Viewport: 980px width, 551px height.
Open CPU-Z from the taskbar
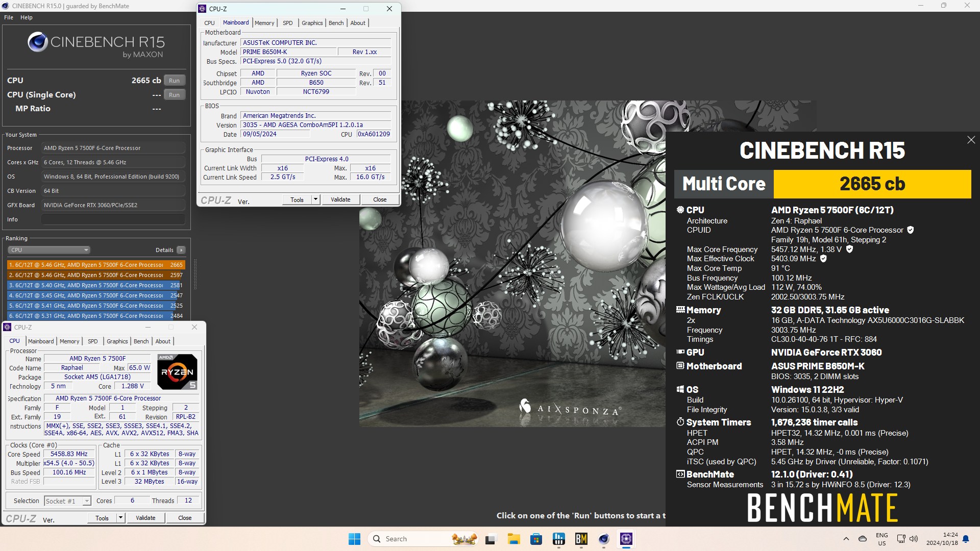[x=626, y=539]
